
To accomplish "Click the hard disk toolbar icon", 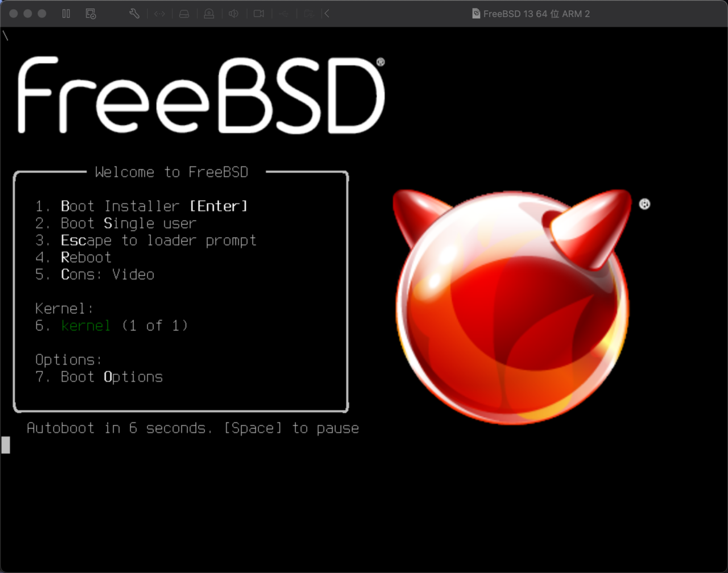I will coord(184,14).
